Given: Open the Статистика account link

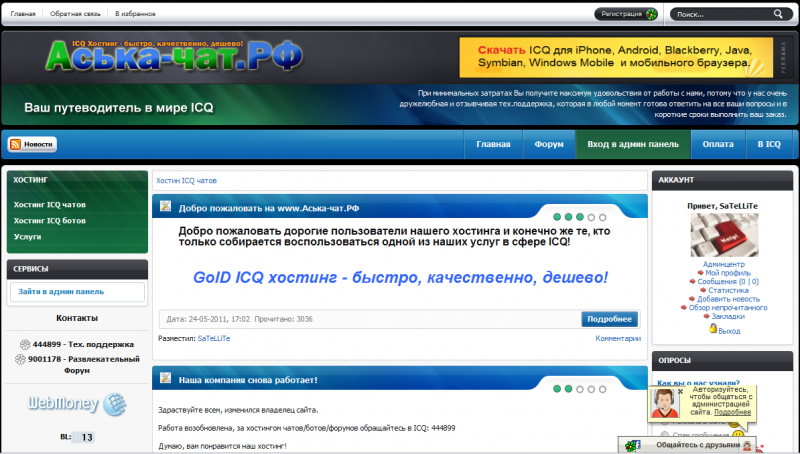Looking at the screenshot, I should point(728,290).
